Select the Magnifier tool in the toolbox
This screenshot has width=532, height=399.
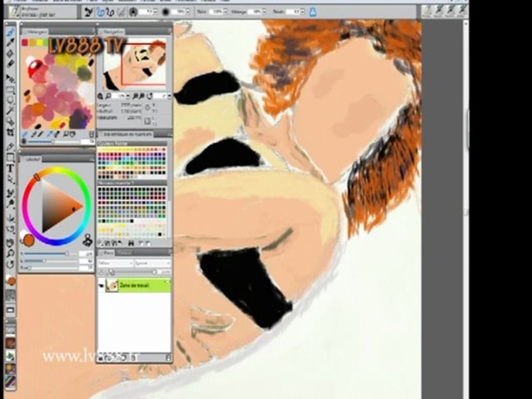[11, 253]
